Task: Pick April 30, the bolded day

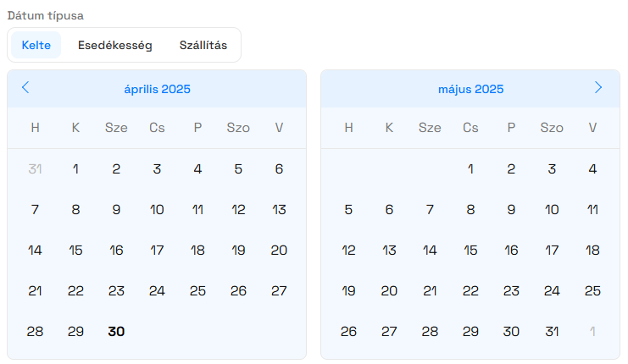Action: pyautogui.click(x=116, y=331)
